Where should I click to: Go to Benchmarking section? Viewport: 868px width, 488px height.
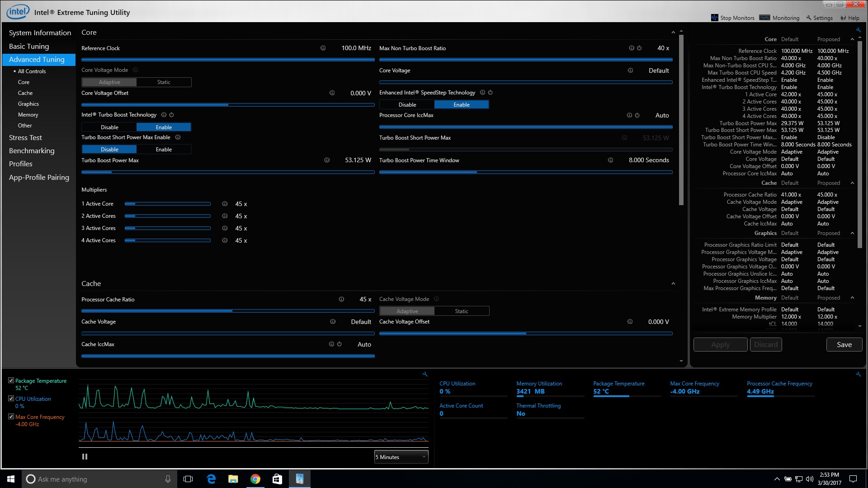(x=32, y=151)
